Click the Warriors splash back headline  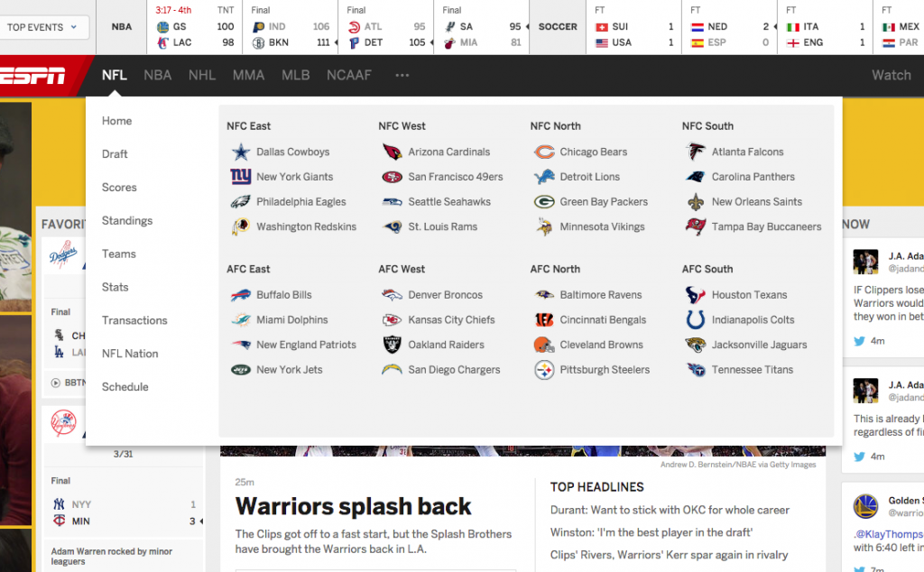[353, 506]
